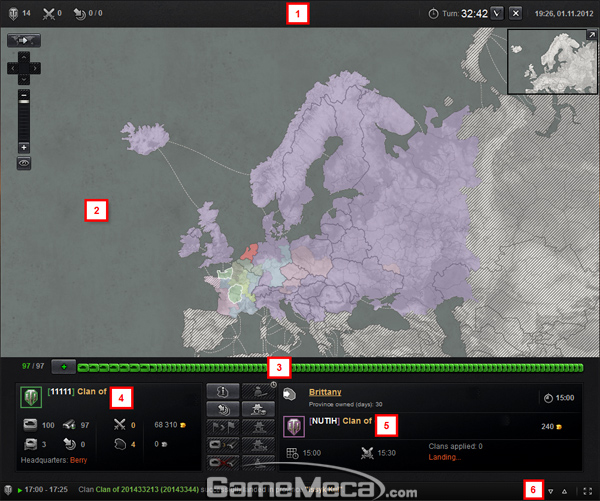Pan the map right
Viewport: 600px width, 501px height.
pyautogui.click(x=35, y=69)
